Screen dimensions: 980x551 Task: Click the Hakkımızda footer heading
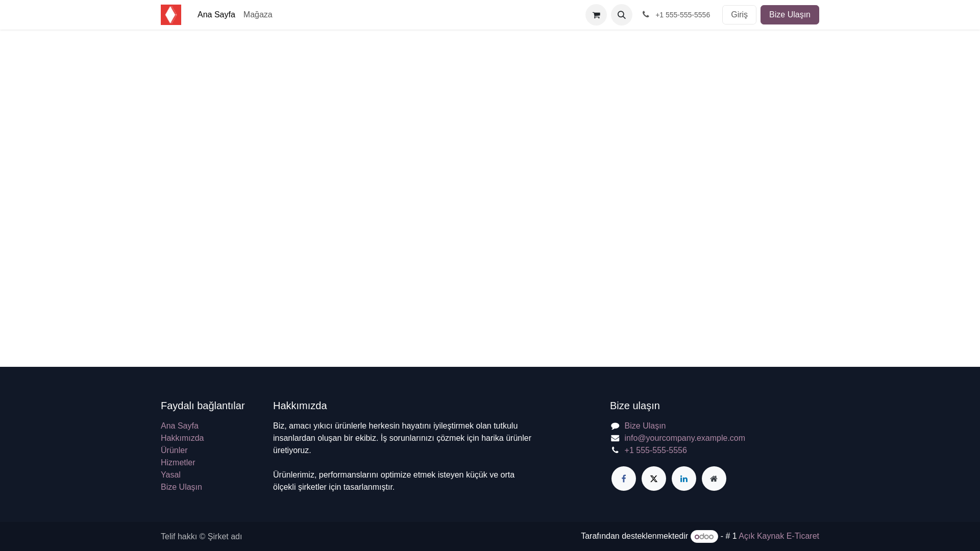click(x=300, y=406)
